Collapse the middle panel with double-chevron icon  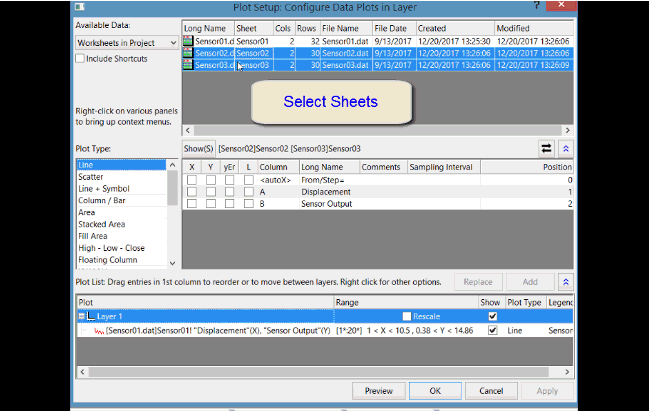click(566, 148)
